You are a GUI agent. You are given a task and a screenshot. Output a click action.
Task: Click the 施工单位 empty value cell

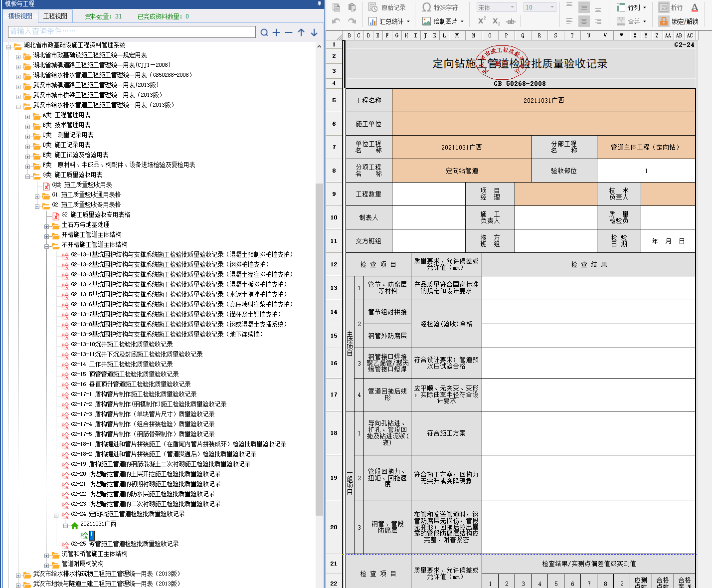[x=543, y=124]
